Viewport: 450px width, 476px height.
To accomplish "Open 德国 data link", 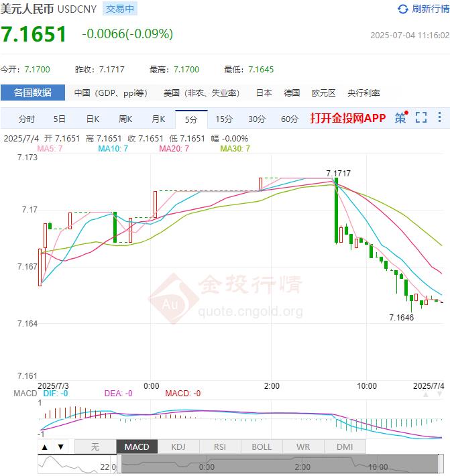I will [292, 93].
